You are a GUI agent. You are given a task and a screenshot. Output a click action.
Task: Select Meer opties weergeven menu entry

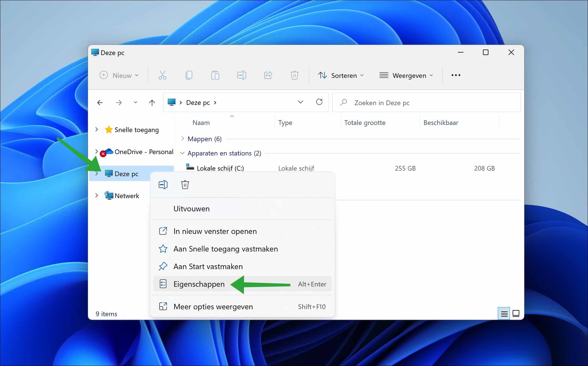pyautogui.click(x=213, y=307)
